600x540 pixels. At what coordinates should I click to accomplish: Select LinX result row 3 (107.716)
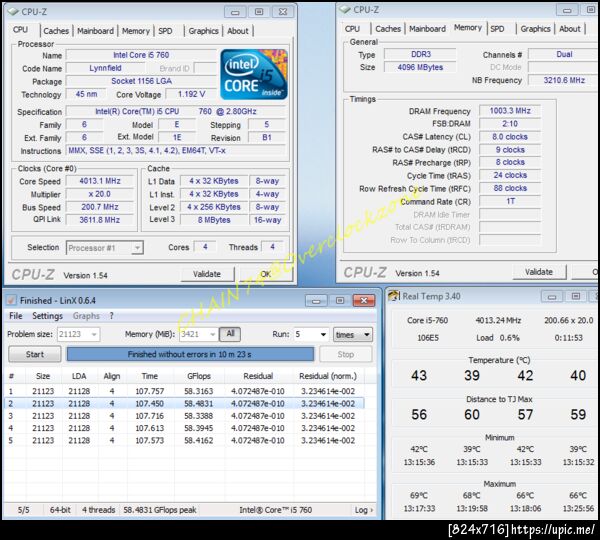[184, 416]
